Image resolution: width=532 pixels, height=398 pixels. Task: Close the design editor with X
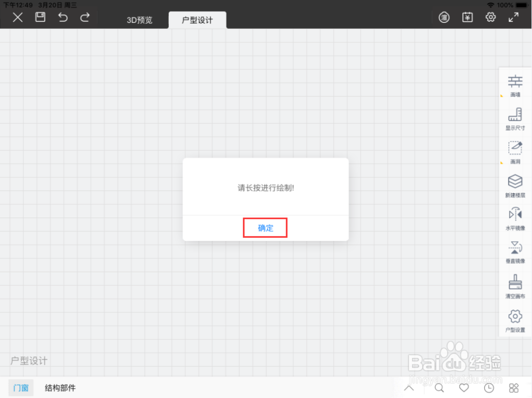click(x=18, y=18)
